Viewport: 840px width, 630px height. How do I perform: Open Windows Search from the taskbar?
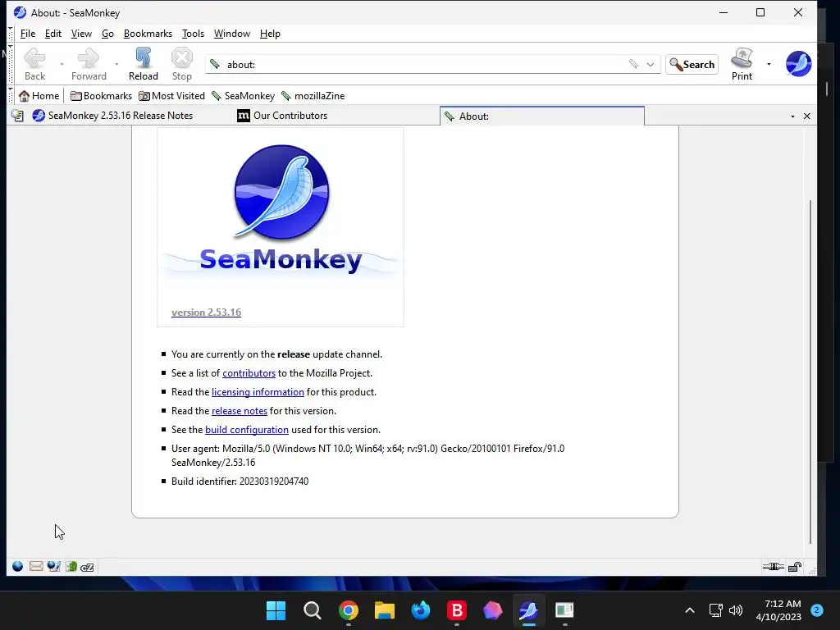point(313,610)
